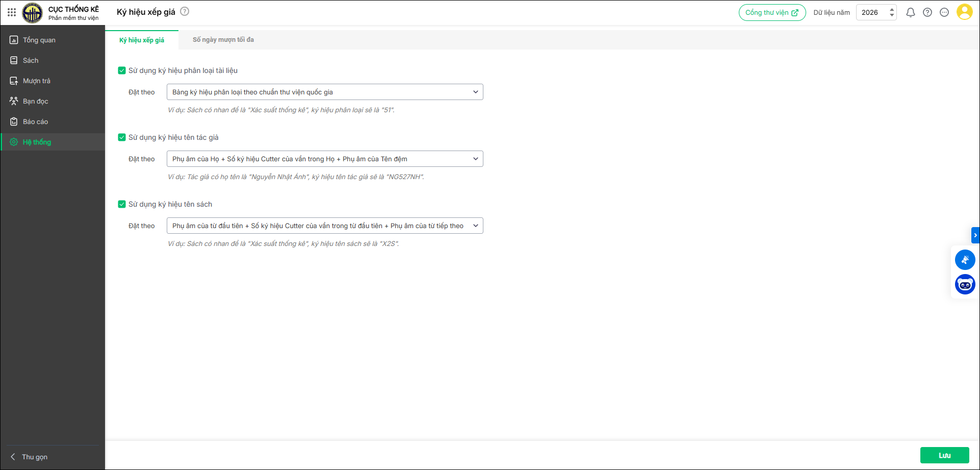This screenshot has width=980, height=470.
Task: Click the blue pin shortcut icon
Action: pos(965,260)
